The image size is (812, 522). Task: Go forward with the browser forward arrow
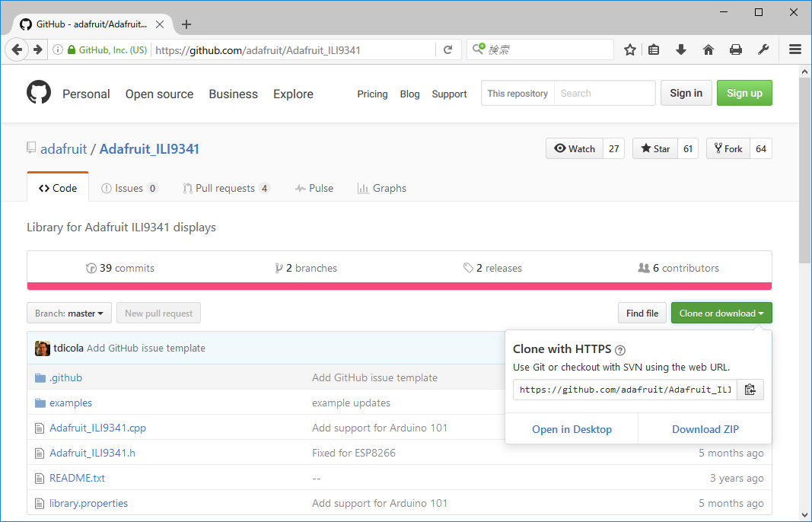coord(38,49)
